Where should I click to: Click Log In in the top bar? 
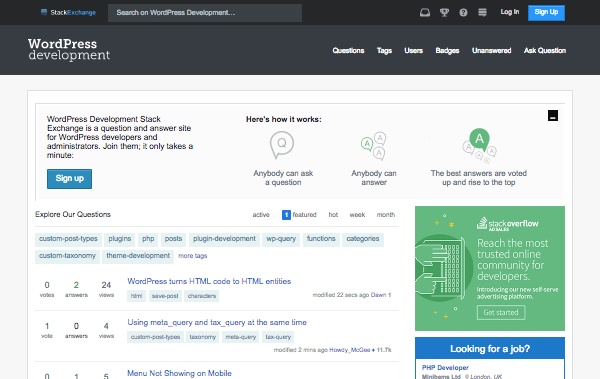pos(510,12)
